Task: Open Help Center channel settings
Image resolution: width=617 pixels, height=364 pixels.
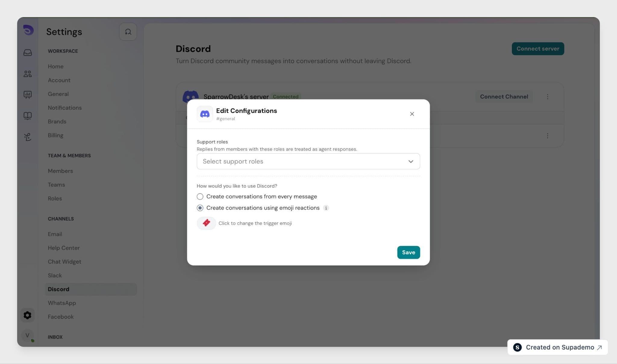Action: point(64,248)
